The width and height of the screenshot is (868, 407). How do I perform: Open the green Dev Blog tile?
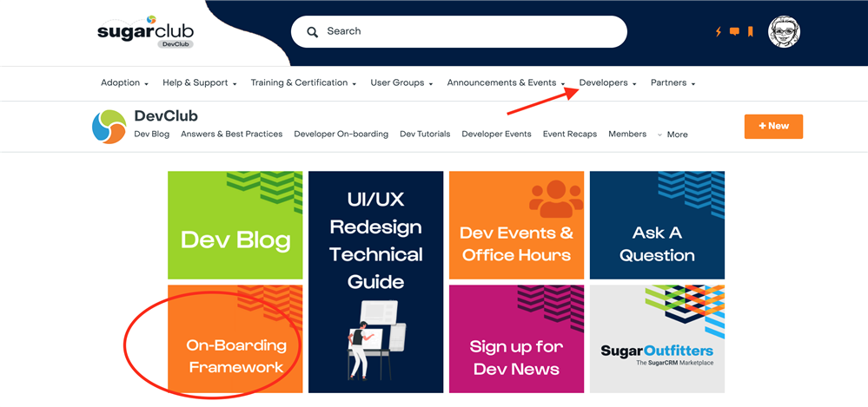(x=235, y=225)
